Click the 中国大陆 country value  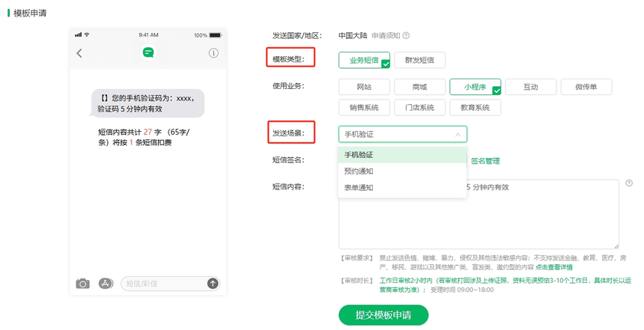353,35
